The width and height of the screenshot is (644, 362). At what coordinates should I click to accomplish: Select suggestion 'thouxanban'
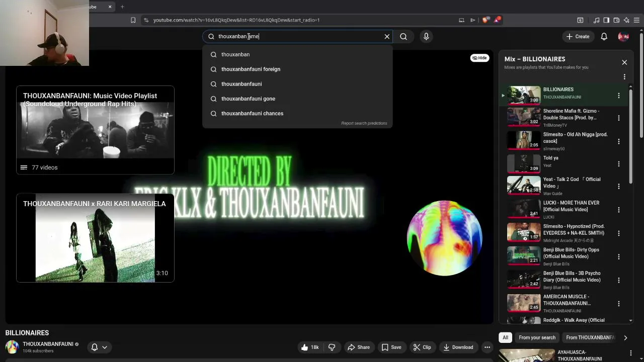[x=297, y=54]
